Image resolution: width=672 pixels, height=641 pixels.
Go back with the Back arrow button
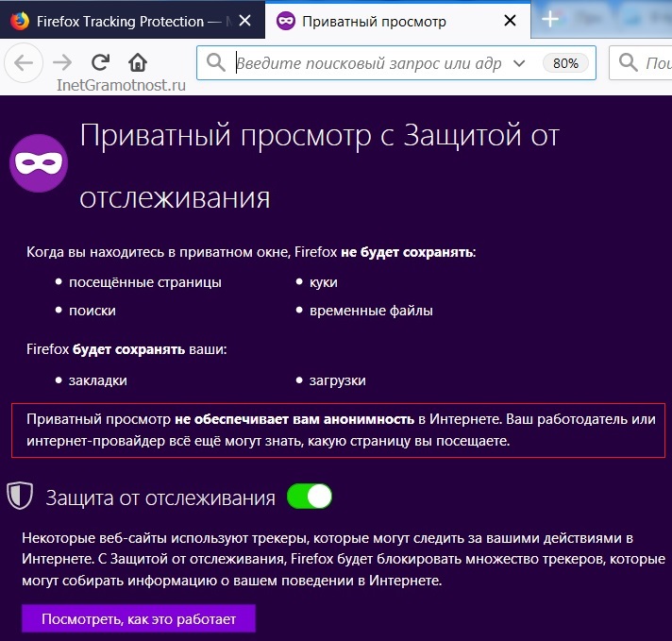(24, 62)
